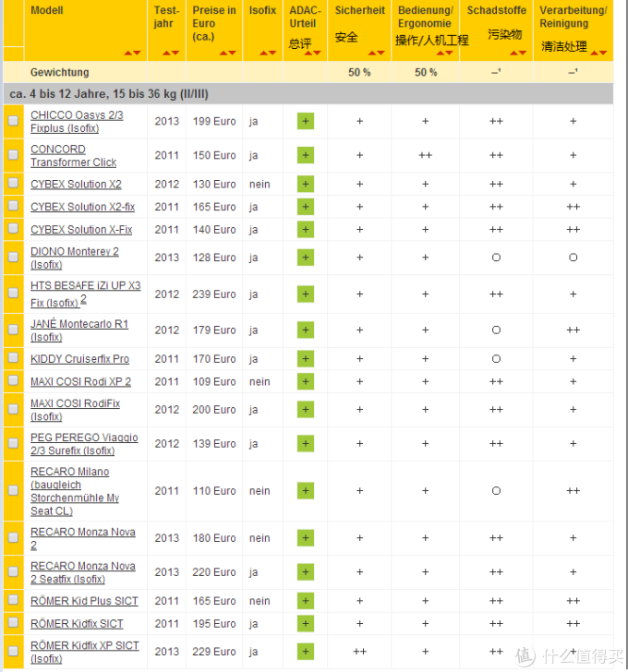Sort table by Modell column arrows

click(x=132, y=53)
